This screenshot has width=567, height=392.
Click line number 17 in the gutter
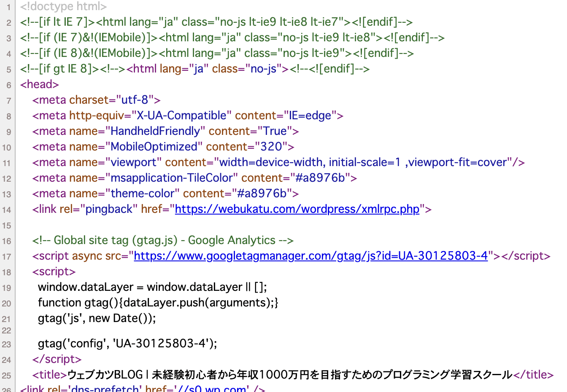coord(6,257)
